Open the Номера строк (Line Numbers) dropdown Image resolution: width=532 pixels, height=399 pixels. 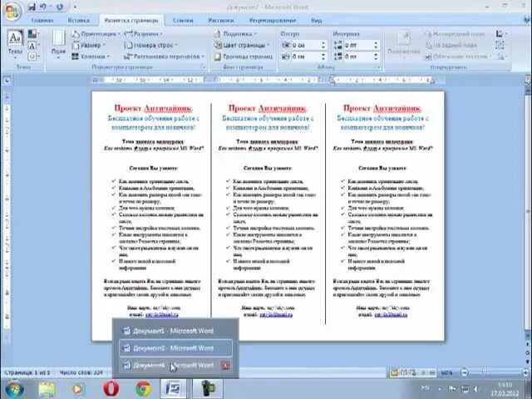151,45
